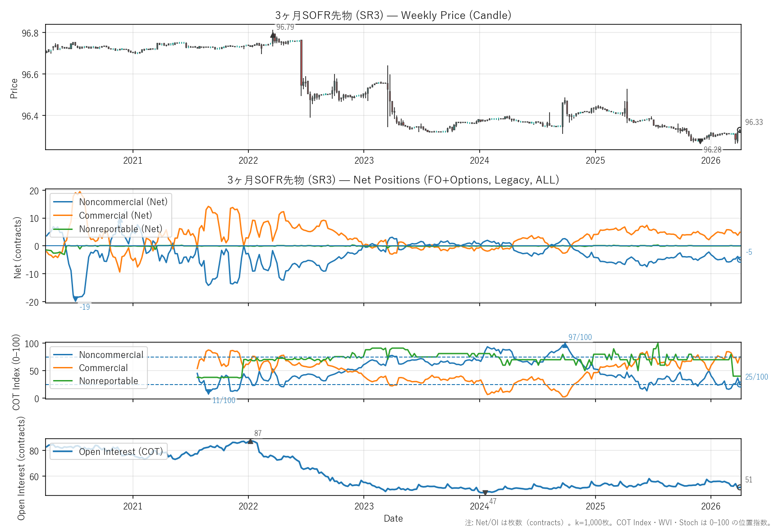Select the latest price circle marker near 96.33

point(739,130)
